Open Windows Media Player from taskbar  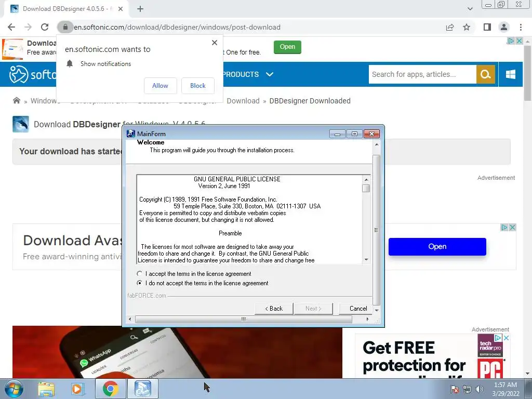point(77,389)
